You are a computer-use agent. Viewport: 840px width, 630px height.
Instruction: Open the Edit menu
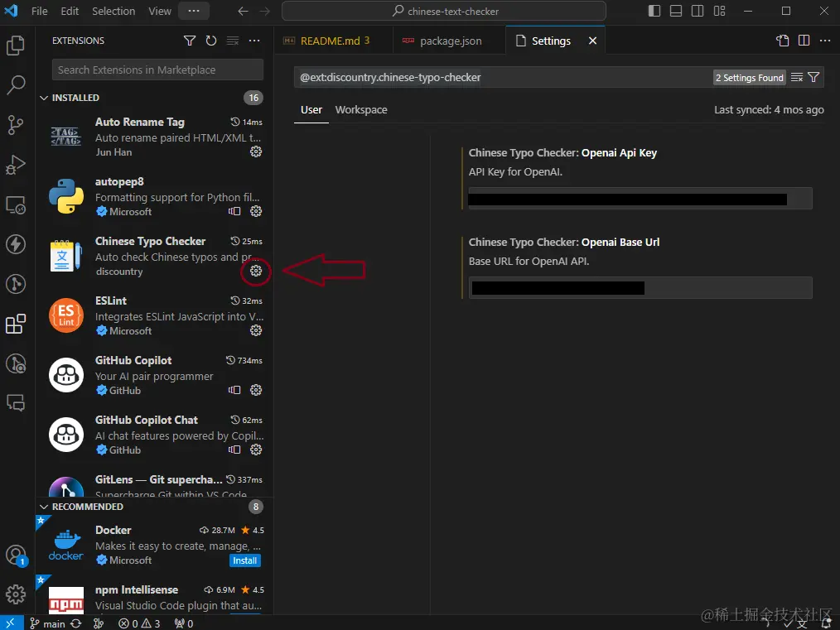click(x=70, y=12)
